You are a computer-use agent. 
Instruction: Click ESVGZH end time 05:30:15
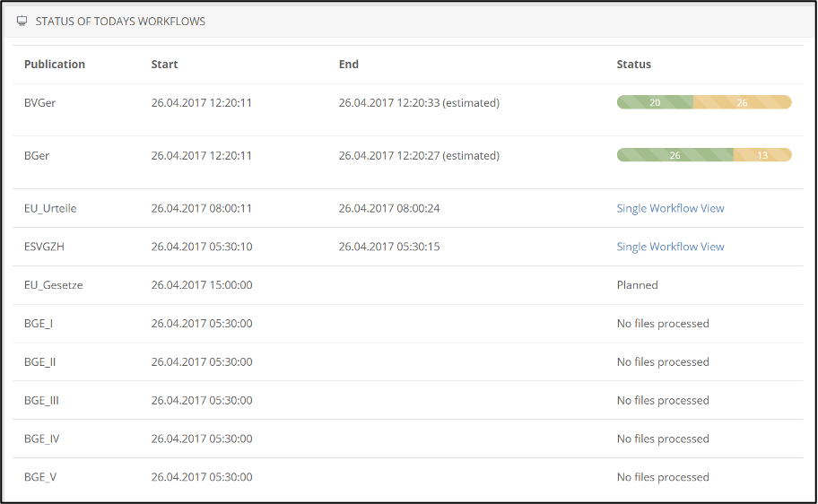tap(389, 247)
